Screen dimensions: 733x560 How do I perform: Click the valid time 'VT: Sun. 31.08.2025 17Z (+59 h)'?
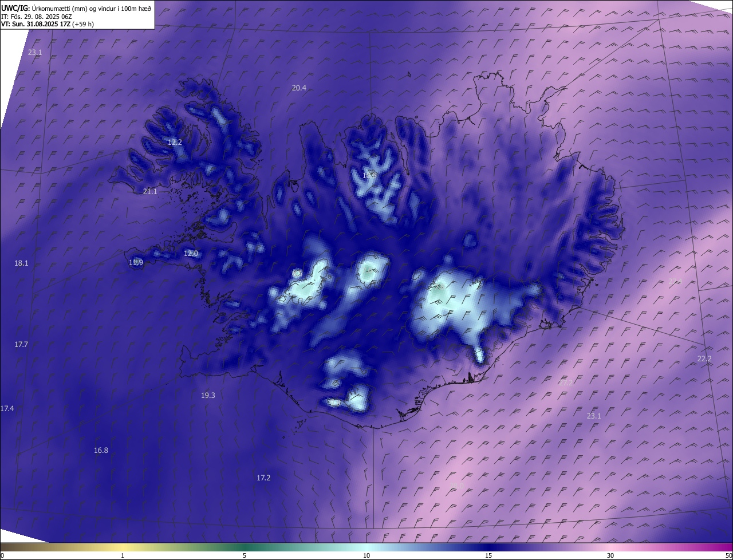pos(48,24)
